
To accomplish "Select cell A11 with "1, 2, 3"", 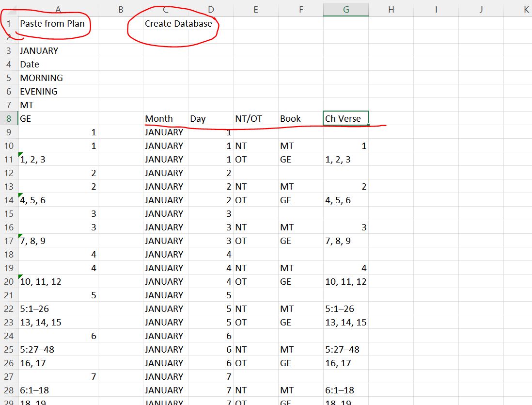I will click(58, 160).
